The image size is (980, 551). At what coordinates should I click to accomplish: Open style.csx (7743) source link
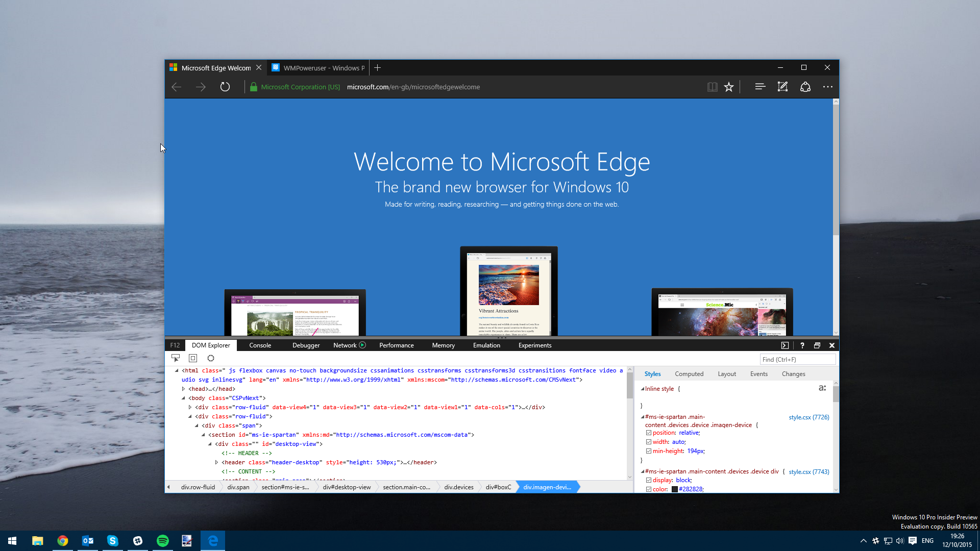click(808, 472)
